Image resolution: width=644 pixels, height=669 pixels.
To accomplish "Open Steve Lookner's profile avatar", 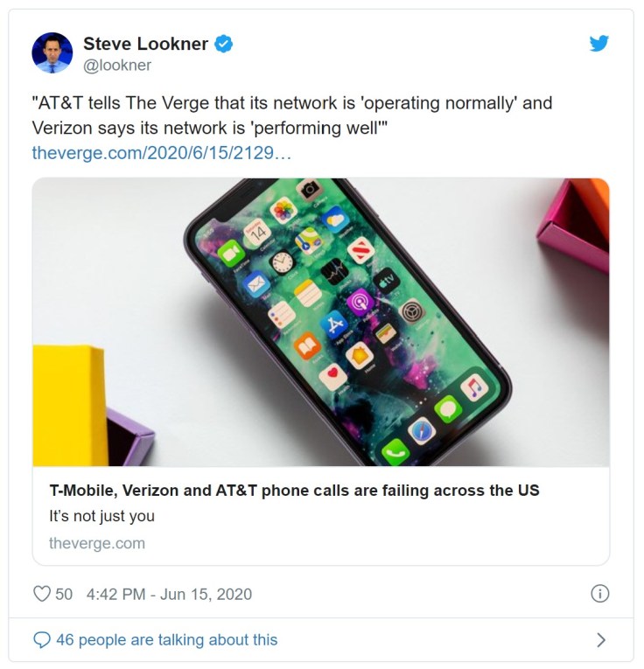I will coord(52,52).
